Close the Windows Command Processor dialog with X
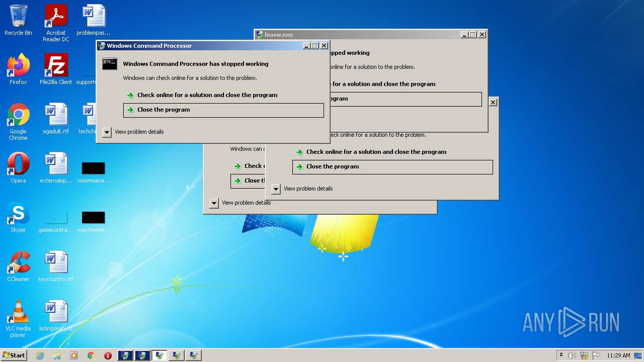The width and height of the screenshot is (644, 362). 324,46
